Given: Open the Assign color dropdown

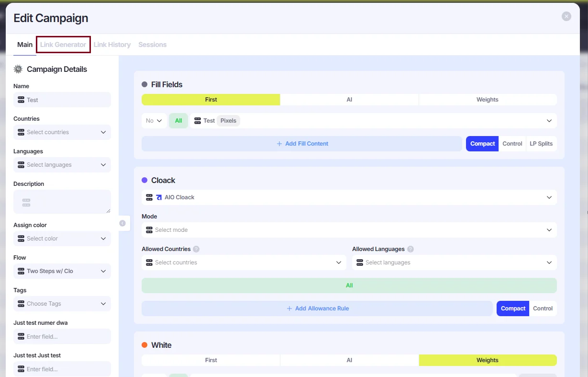Looking at the screenshot, I should point(62,239).
